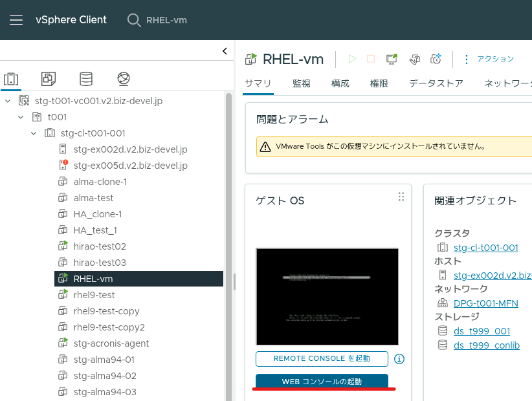
Task: Click the search magnifier icon
Action: coord(134,20)
